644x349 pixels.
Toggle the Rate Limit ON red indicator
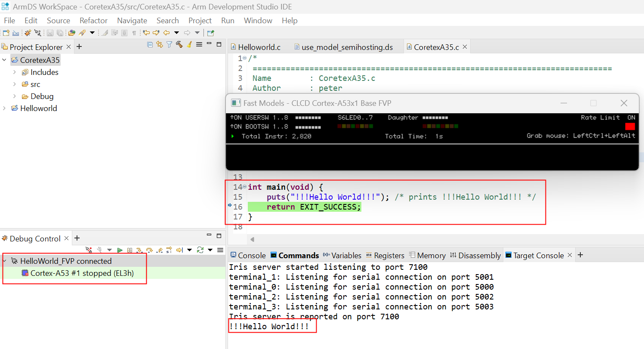click(x=630, y=127)
